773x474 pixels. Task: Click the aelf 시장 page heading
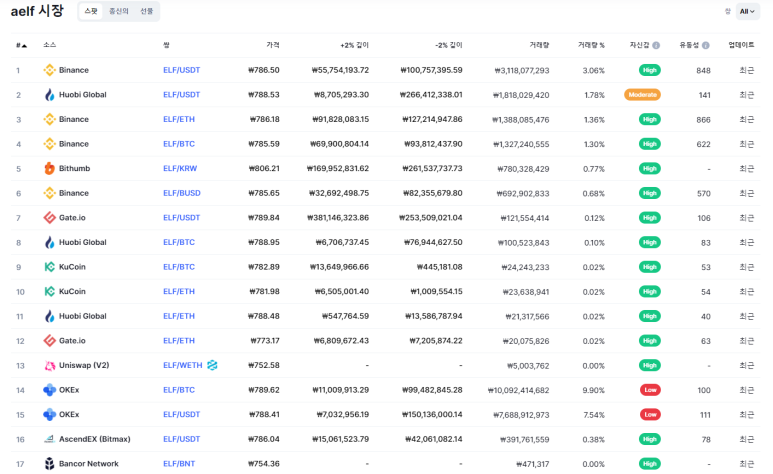tap(37, 11)
